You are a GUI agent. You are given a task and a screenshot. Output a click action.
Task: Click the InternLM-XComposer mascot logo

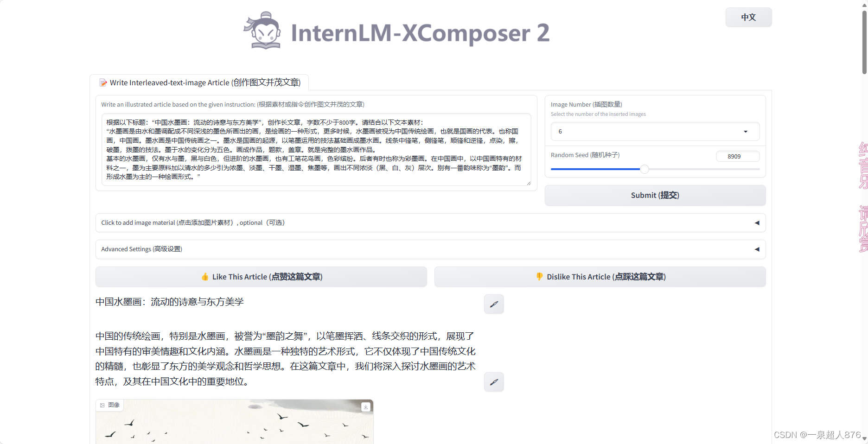(x=263, y=31)
